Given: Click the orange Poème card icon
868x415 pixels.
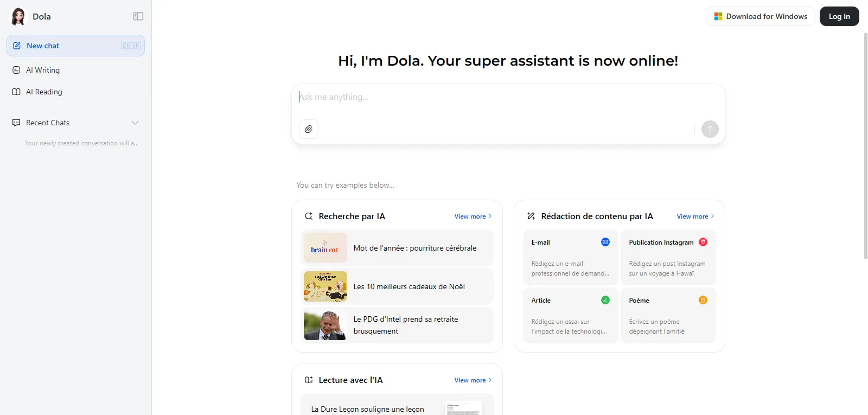Looking at the screenshot, I should (703, 300).
